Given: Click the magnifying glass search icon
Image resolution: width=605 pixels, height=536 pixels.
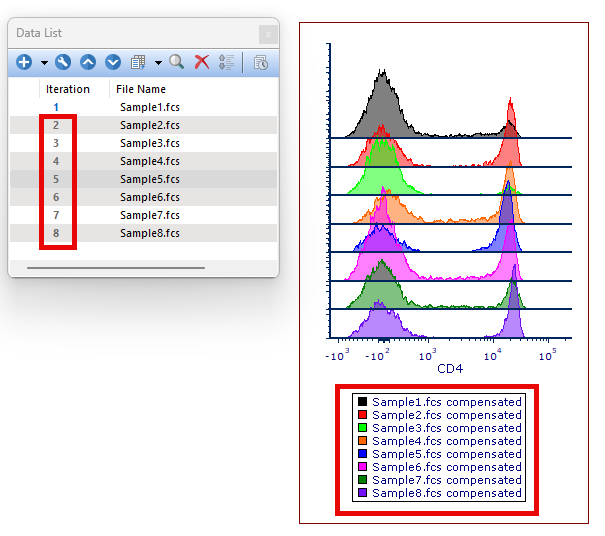Looking at the screenshot, I should (x=177, y=63).
